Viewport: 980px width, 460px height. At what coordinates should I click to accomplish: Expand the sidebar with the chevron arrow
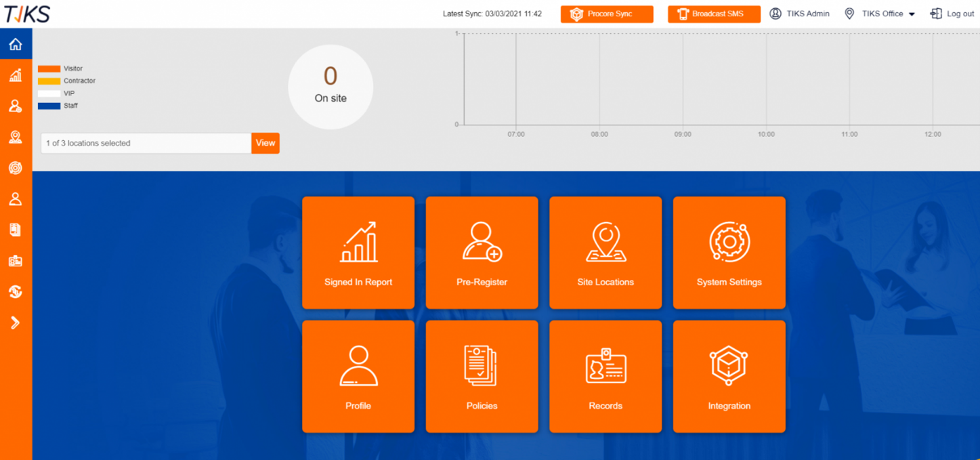click(x=15, y=322)
